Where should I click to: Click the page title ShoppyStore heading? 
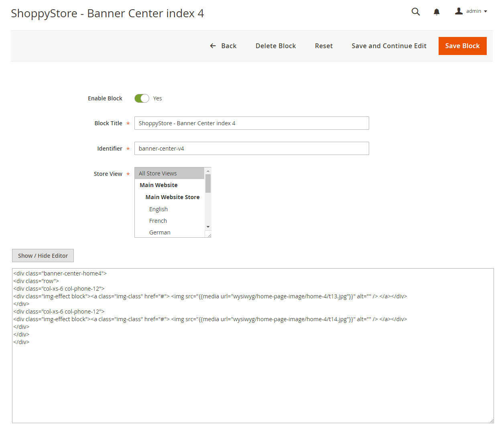(108, 13)
